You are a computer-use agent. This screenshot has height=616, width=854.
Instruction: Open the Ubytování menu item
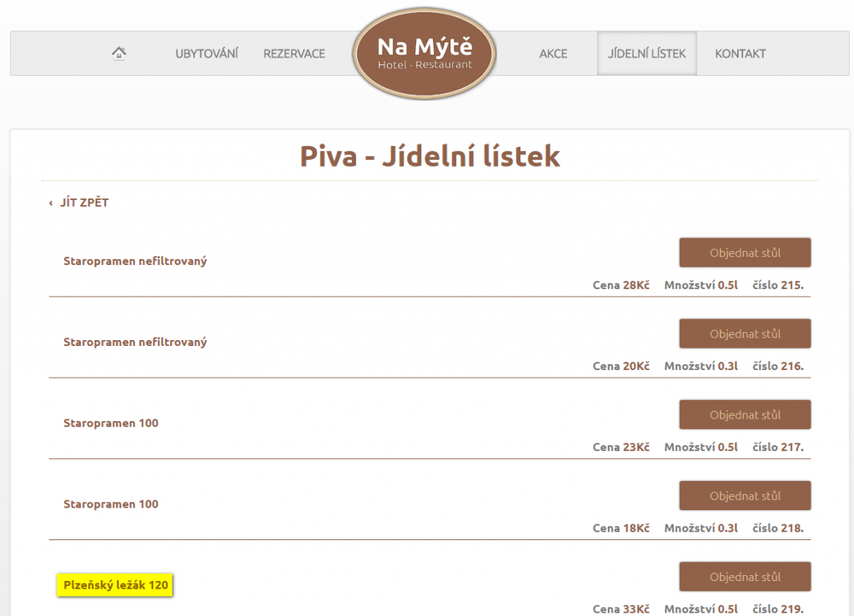point(207,53)
